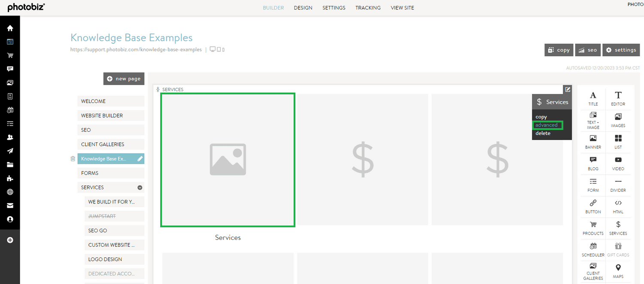Add a Banner block from the palette
This screenshot has height=284, width=644.
[593, 141]
